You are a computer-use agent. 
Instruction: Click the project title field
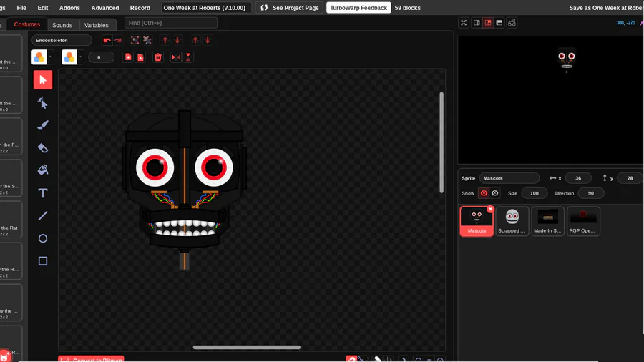pos(205,8)
